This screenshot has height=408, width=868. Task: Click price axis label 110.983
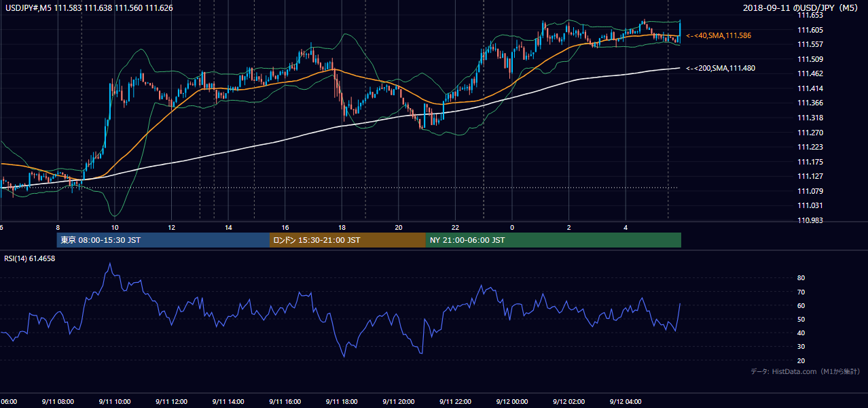coord(810,221)
